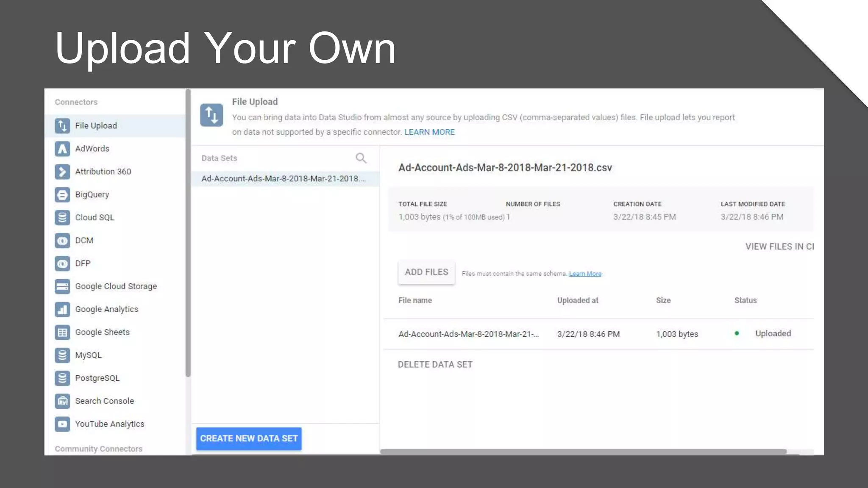
Task: Select the Google Analytics chart icon
Action: pos(62,310)
